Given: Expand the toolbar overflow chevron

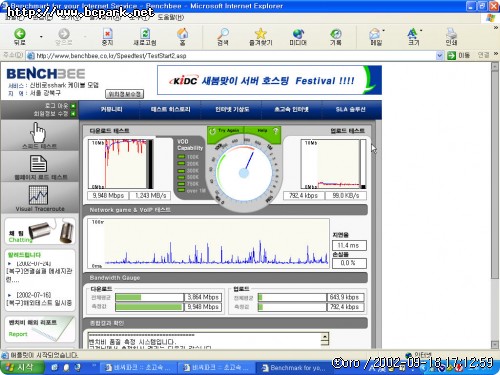Looking at the screenshot, I should coord(496,28).
